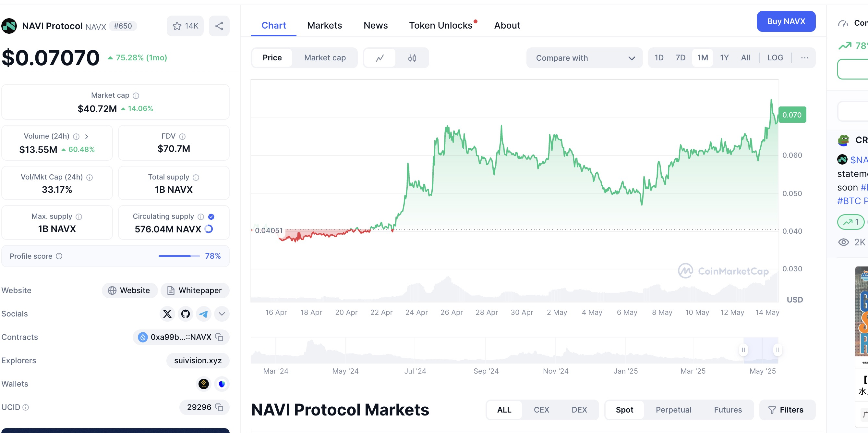
Task: Open the Volume (24h) details arrow
Action: click(87, 137)
